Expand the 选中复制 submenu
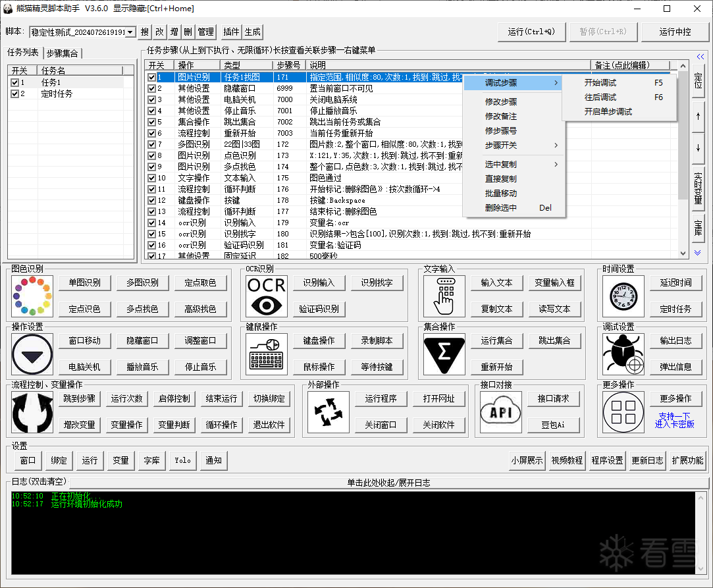This screenshot has width=713, height=588. 514,164
